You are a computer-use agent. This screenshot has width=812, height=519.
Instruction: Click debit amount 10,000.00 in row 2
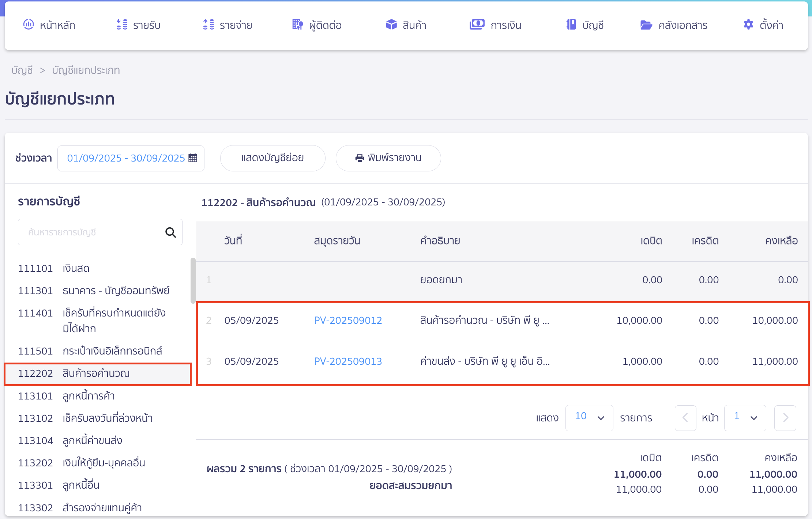639,321
